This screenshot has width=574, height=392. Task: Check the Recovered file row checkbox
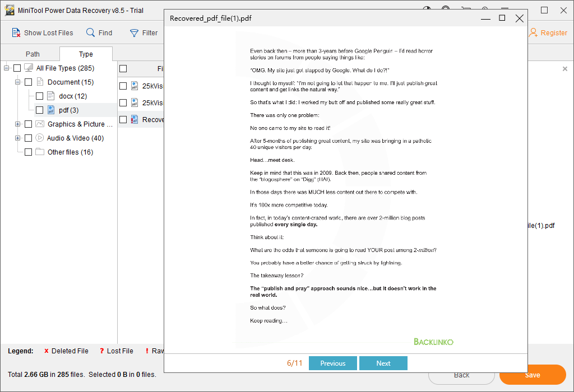[x=123, y=120]
